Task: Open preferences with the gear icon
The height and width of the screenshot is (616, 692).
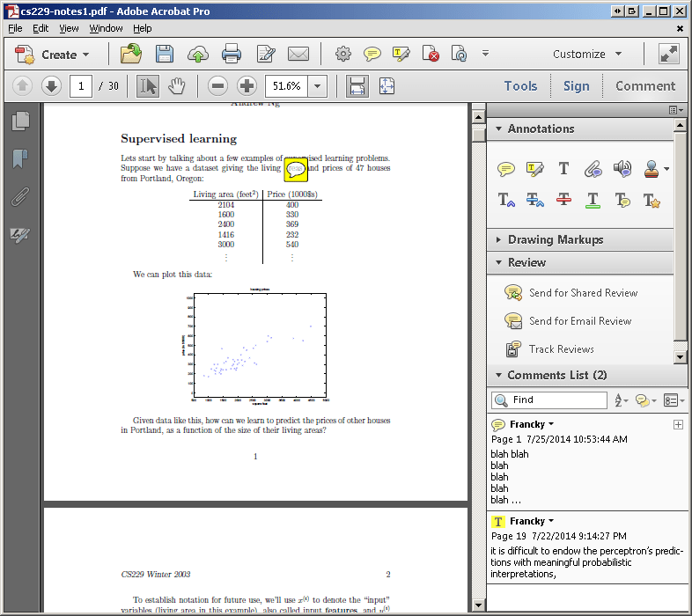Action: coord(342,54)
